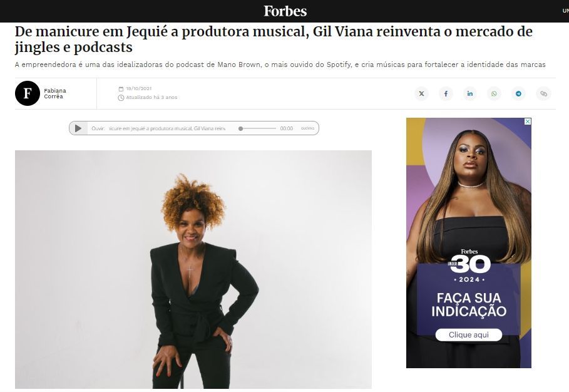The image size is (569, 392).
Task: Share the article on LinkedIn
Action: (x=470, y=94)
